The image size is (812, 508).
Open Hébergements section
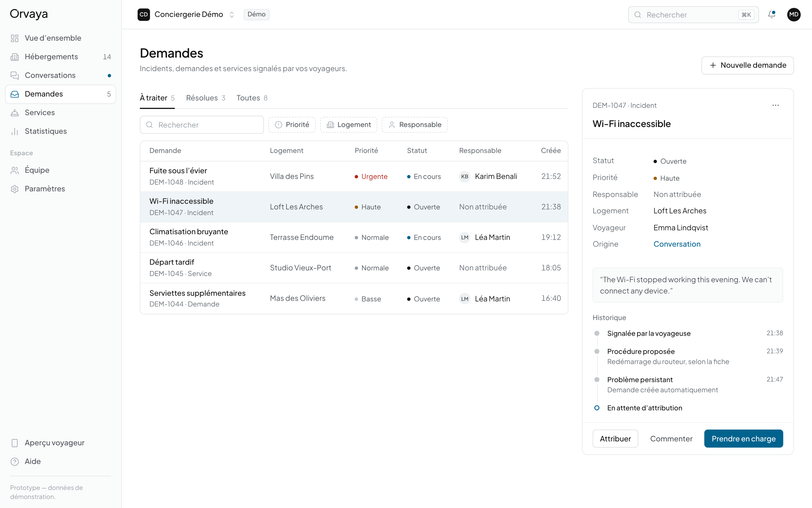[60, 57]
